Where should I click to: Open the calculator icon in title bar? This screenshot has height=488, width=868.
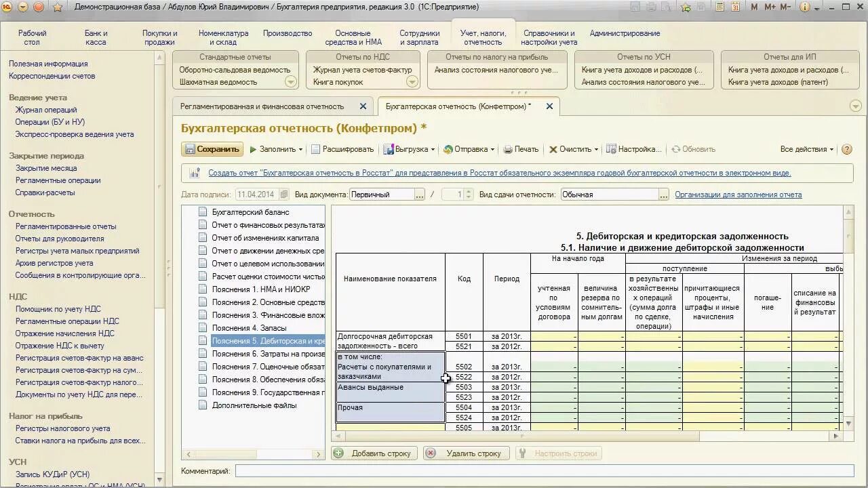(719, 7)
